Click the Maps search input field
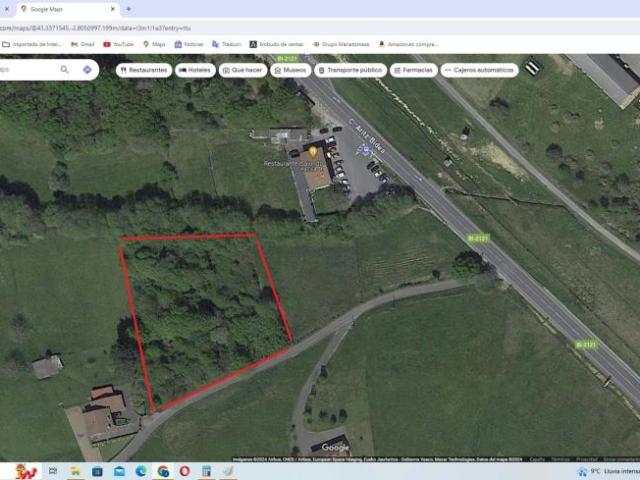Image resolution: width=640 pixels, height=480 pixels. tap(27, 70)
